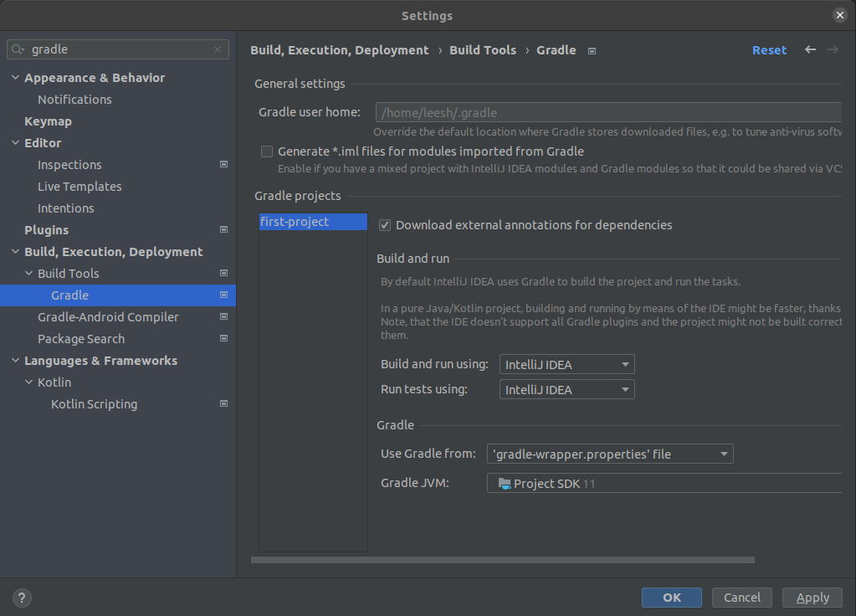Click the Kotlin tree label

tap(54, 382)
